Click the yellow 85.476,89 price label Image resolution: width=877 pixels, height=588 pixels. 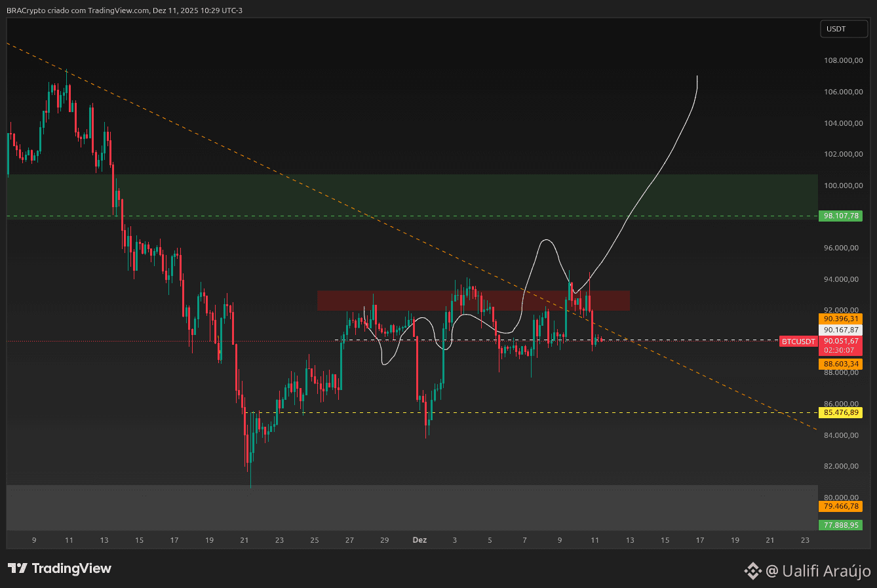841,412
